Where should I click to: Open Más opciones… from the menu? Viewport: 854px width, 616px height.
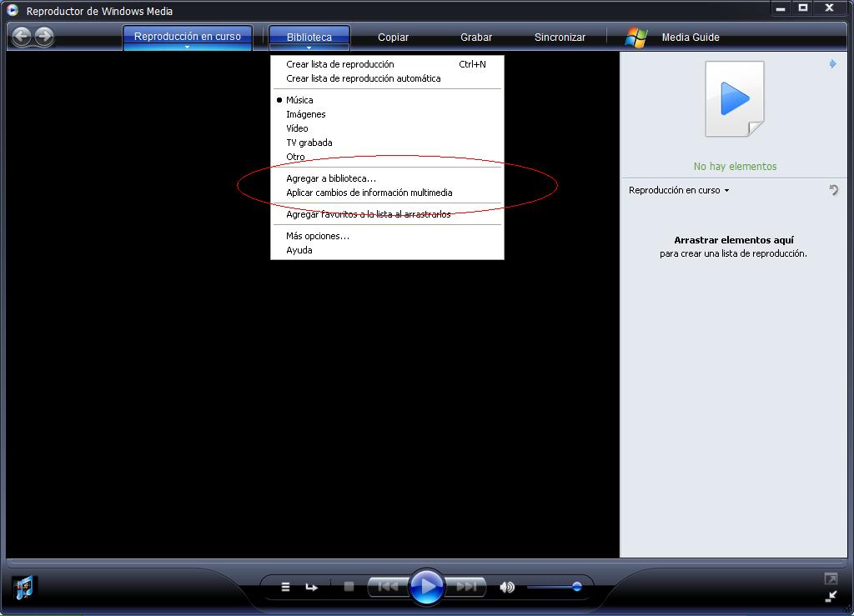pyautogui.click(x=387, y=236)
